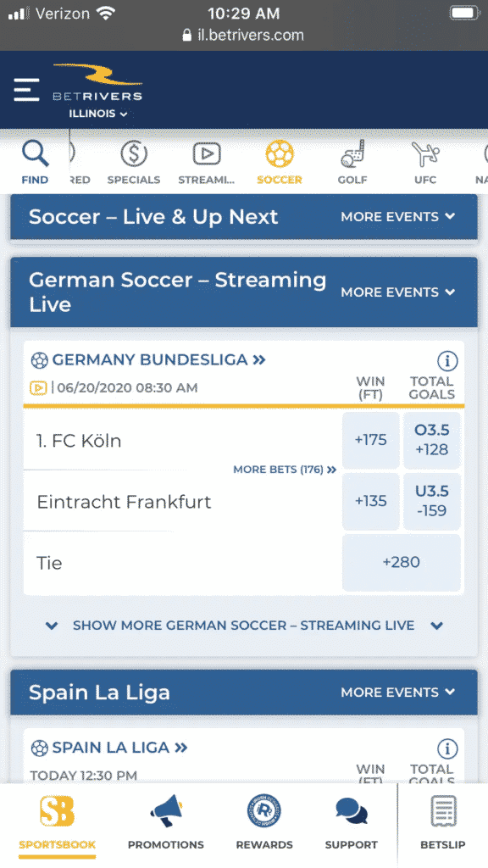
Task: Open More Bets (176) link
Action: coord(285,470)
